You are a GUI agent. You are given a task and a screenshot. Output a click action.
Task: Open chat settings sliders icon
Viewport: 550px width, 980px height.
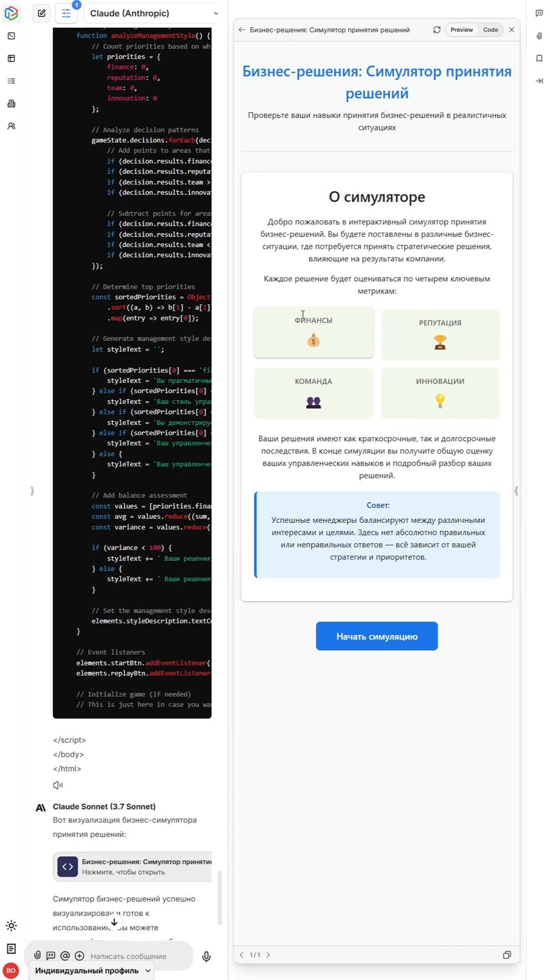(x=66, y=13)
